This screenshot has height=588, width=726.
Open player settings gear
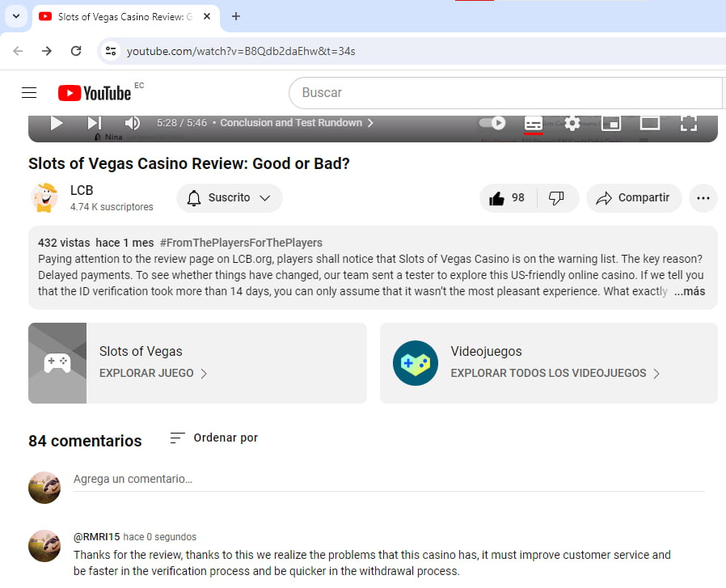[x=572, y=123]
